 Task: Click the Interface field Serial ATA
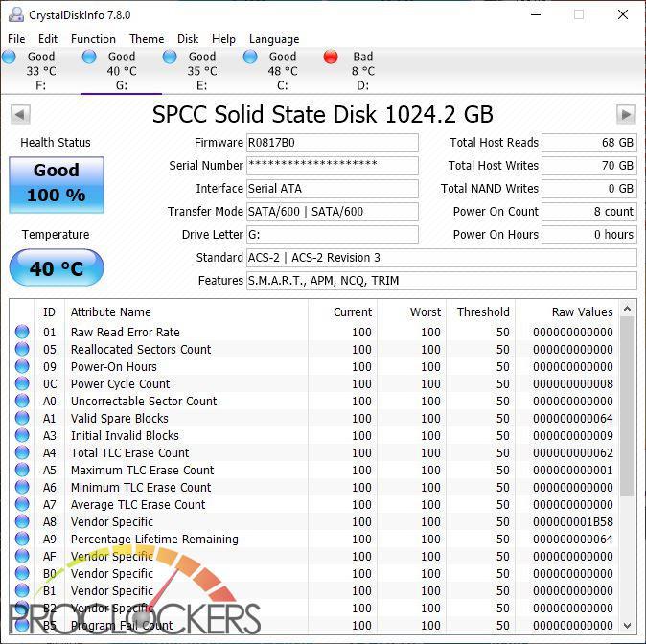coord(332,188)
